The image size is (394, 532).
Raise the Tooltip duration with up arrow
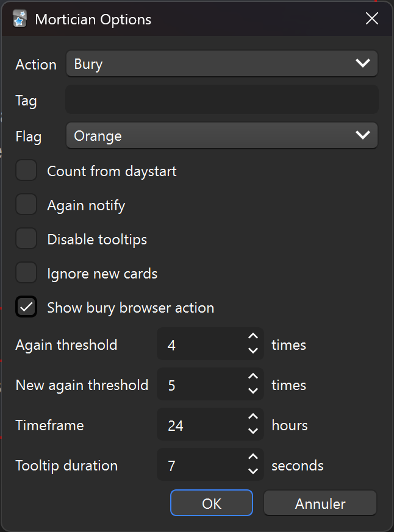pos(253,458)
